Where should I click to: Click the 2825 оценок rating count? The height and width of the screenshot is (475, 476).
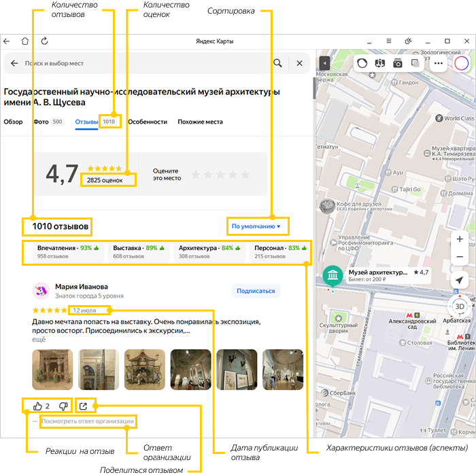click(x=105, y=180)
